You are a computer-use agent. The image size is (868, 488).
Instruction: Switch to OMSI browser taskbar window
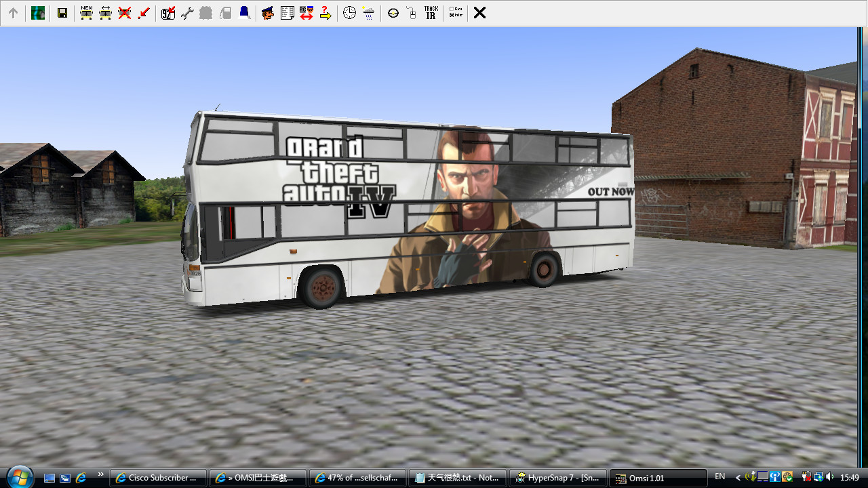click(x=258, y=478)
